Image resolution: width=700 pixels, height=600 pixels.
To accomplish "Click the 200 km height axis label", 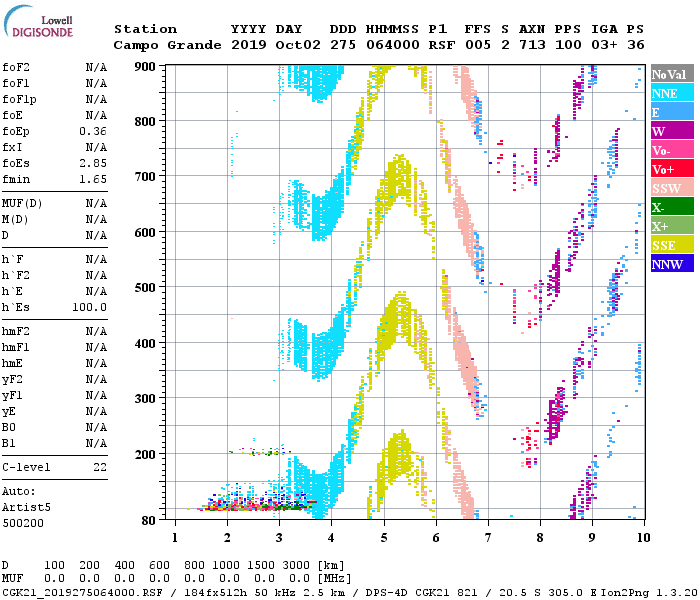I will pyautogui.click(x=145, y=454).
